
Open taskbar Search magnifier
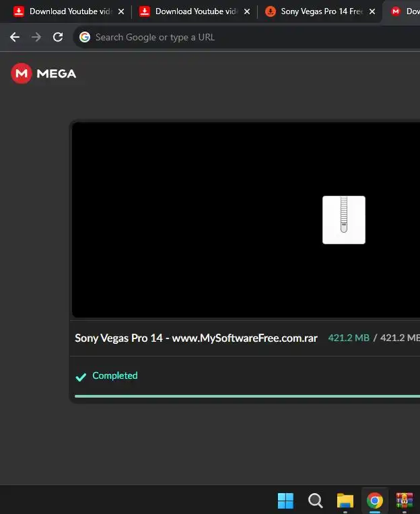pos(316,501)
